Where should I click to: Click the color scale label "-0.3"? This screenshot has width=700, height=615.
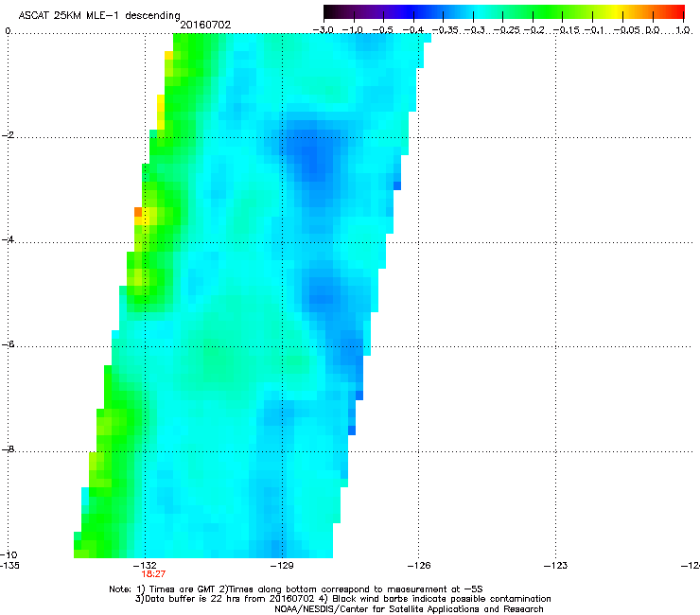pyautogui.click(x=474, y=30)
